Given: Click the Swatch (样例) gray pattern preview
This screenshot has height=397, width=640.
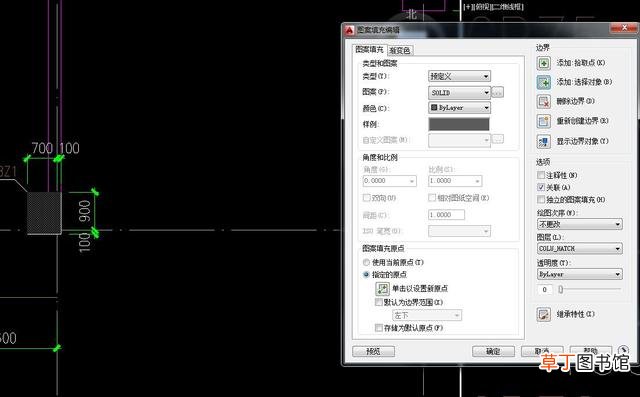Looking at the screenshot, I should pos(459,124).
